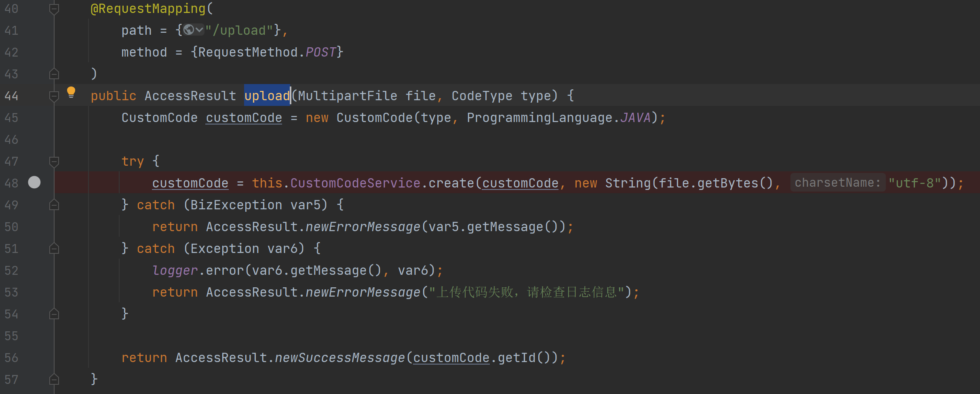Click newSuccessMessage in the return statement
The width and height of the screenshot is (980, 394).
pos(339,358)
